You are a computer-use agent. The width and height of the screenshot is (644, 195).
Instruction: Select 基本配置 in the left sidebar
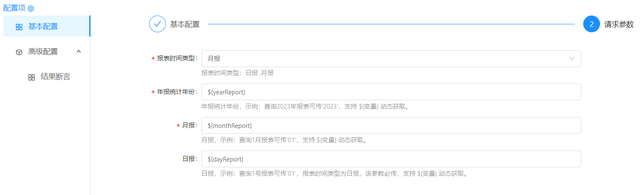tap(43, 26)
